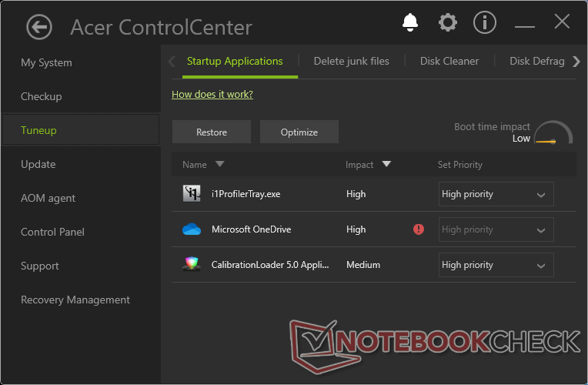
Task: Switch to Startup Applications tab
Action: pyautogui.click(x=235, y=61)
